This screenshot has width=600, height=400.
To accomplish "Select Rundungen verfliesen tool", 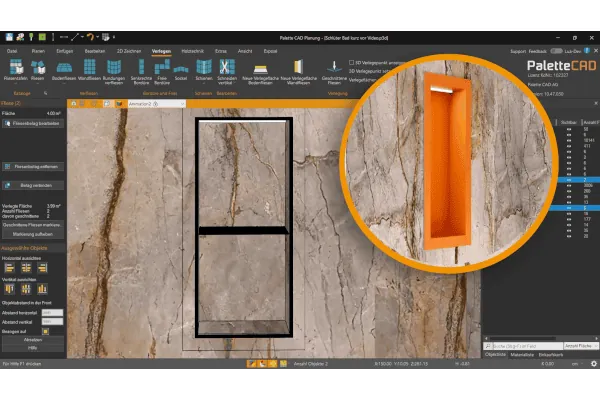I will 114,72.
